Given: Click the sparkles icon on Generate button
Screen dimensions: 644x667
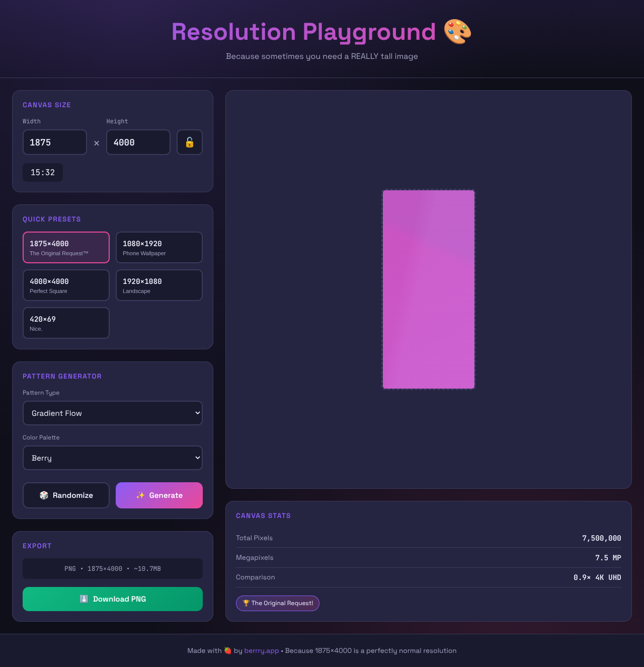Looking at the screenshot, I should click(140, 495).
